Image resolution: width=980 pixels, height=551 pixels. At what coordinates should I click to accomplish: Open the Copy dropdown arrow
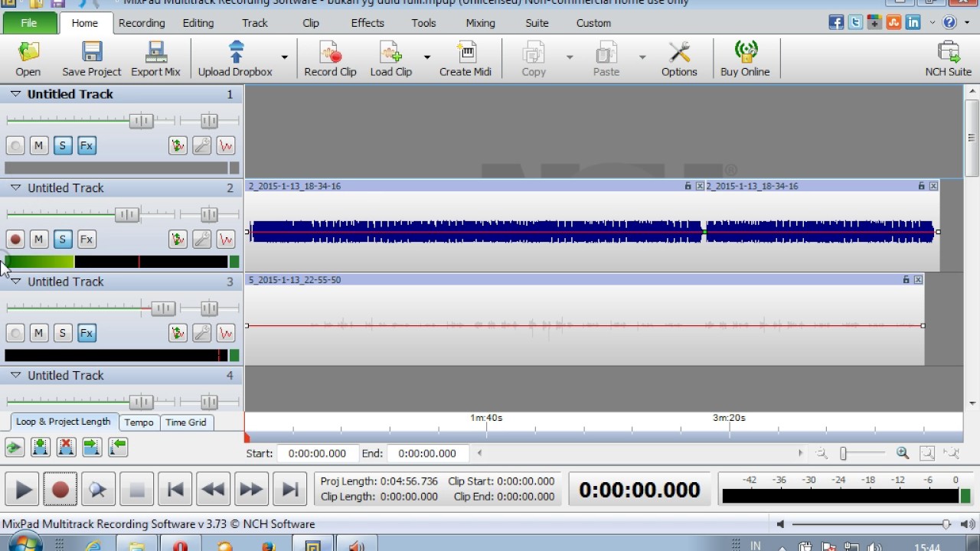[570, 57]
